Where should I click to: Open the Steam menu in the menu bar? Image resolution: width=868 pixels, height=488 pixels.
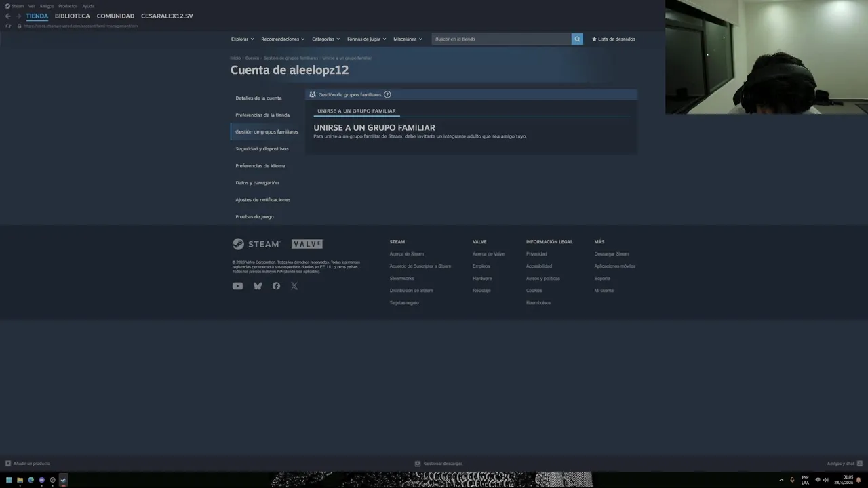[x=14, y=6]
